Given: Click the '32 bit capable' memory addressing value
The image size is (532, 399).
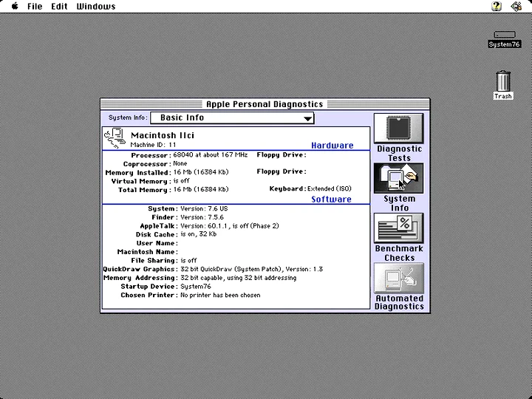Looking at the screenshot, I should 238,278.
